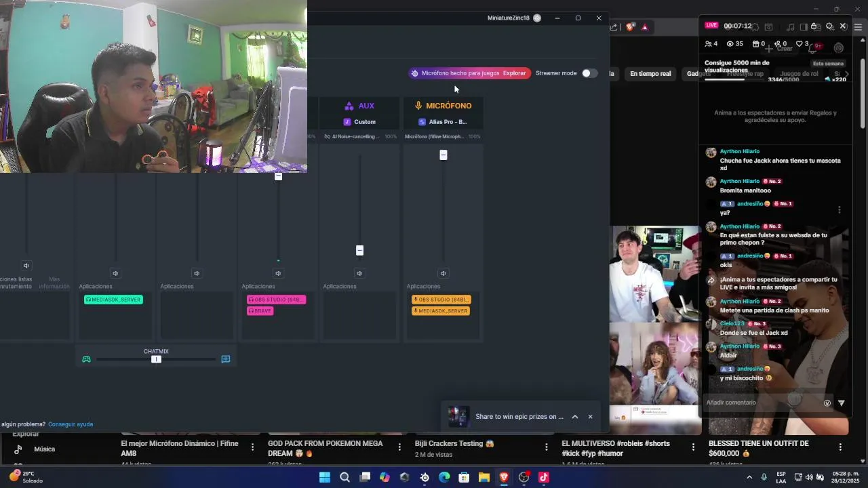Open three-dot options next to andresiño's comment
Viewport: 868px width, 488px height.
tap(840, 209)
